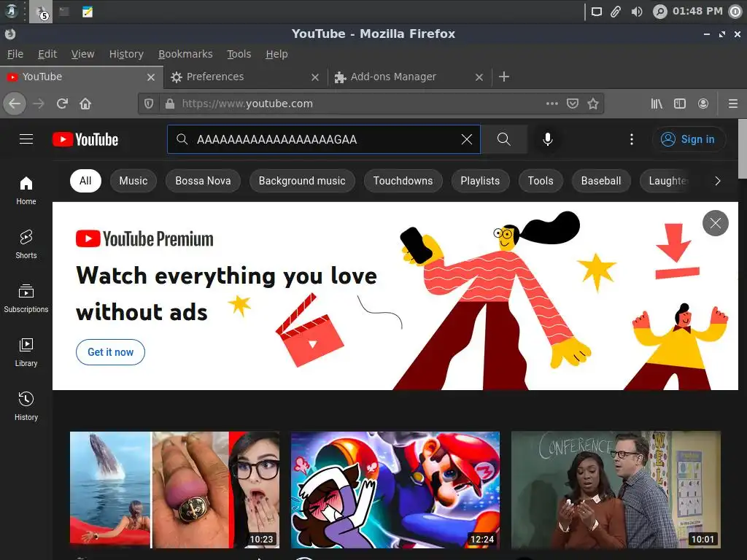
Task: Open the Edit menu
Action: pyautogui.click(x=47, y=54)
